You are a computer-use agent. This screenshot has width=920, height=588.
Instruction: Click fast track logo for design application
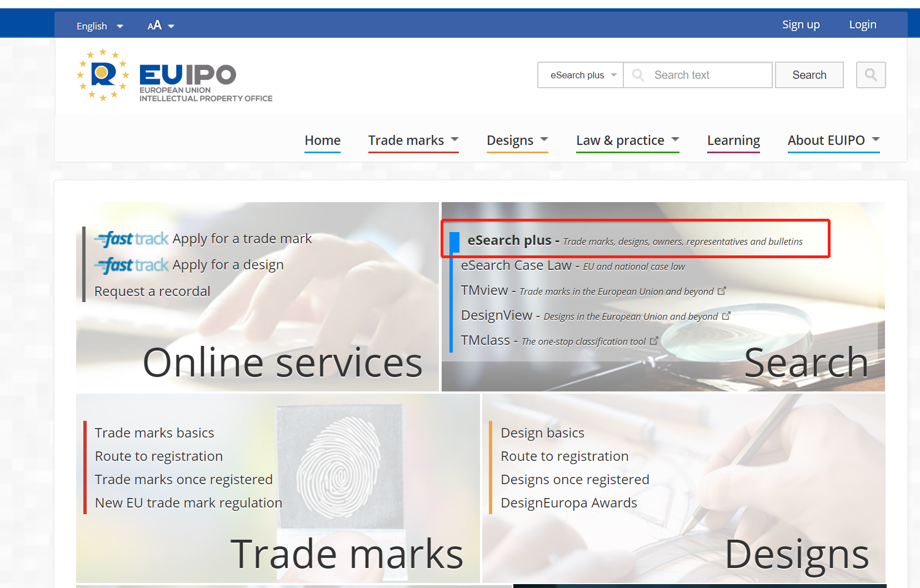[132, 265]
